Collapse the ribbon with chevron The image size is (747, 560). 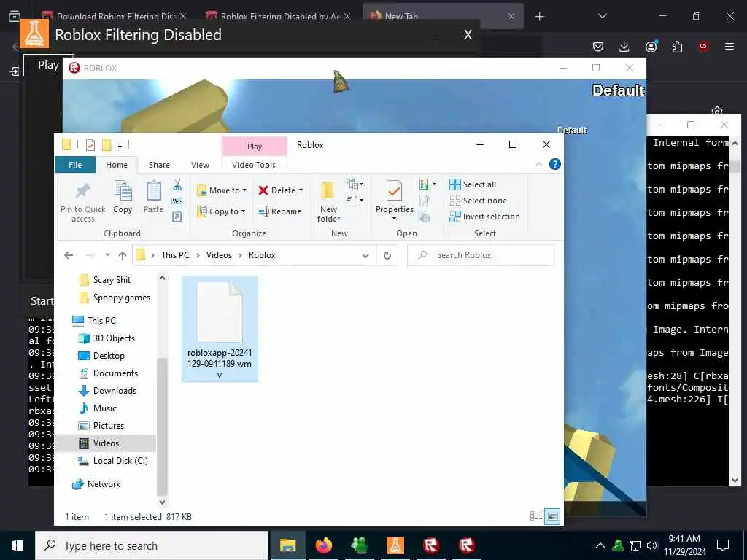[539, 164]
